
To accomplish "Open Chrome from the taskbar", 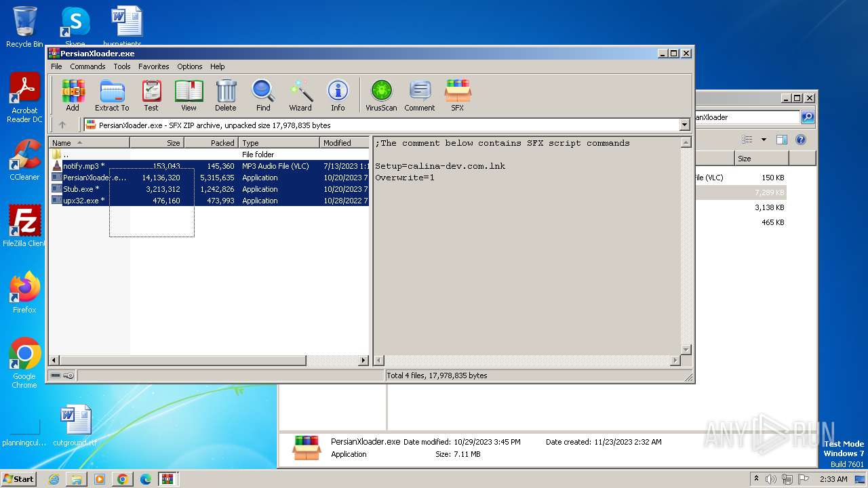I will click(123, 479).
